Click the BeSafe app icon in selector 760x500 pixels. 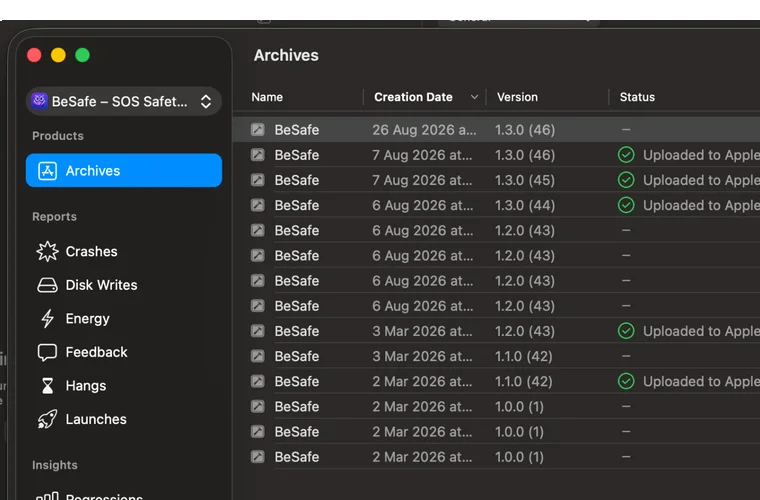pyautogui.click(x=39, y=101)
